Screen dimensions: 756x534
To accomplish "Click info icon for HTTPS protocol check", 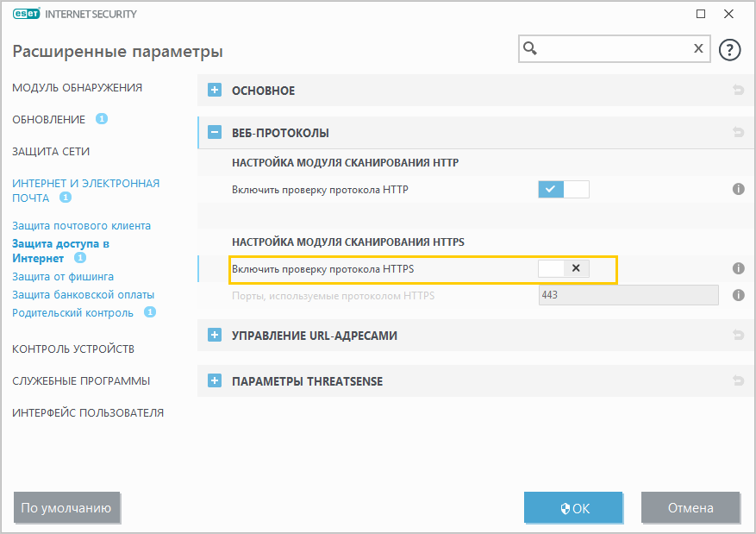I will 738,268.
